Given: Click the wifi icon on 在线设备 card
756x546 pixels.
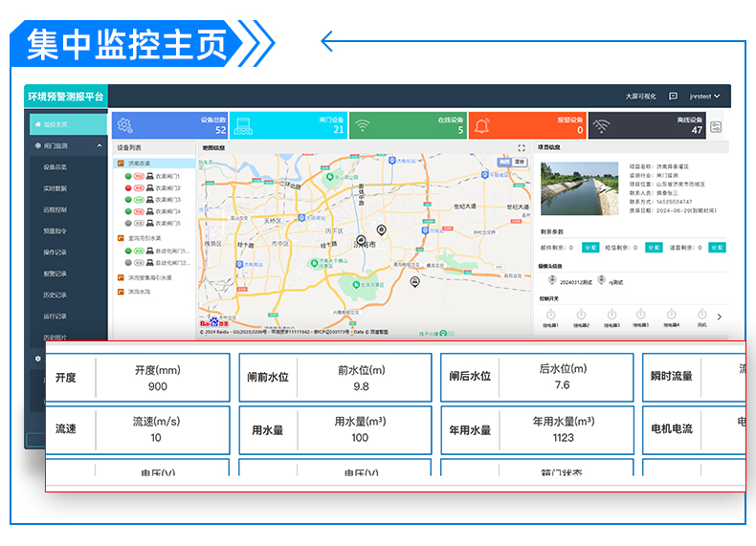Looking at the screenshot, I should pyautogui.click(x=362, y=125).
